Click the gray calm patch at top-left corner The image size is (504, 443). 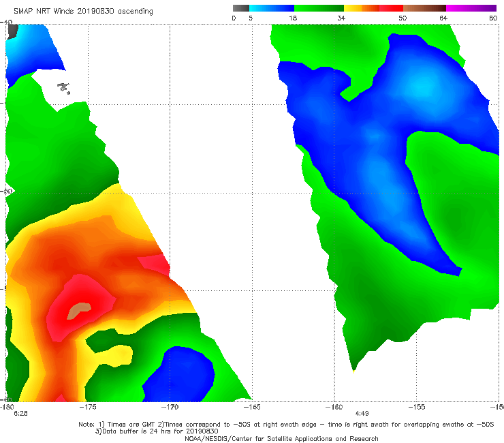point(12,31)
